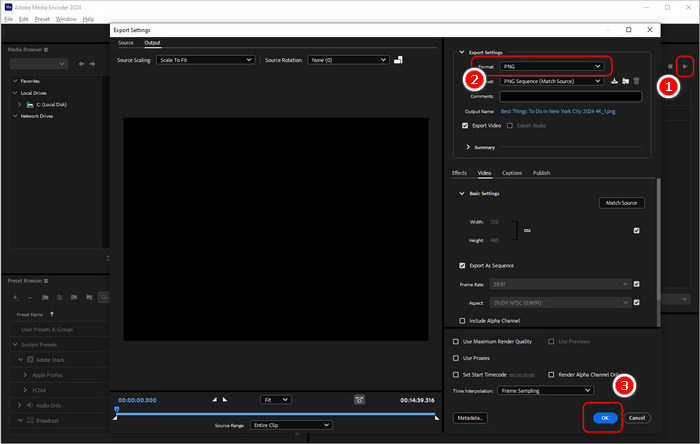Uncheck Export As Sequence
The image size is (700, 444).
(x=462, y=266)
